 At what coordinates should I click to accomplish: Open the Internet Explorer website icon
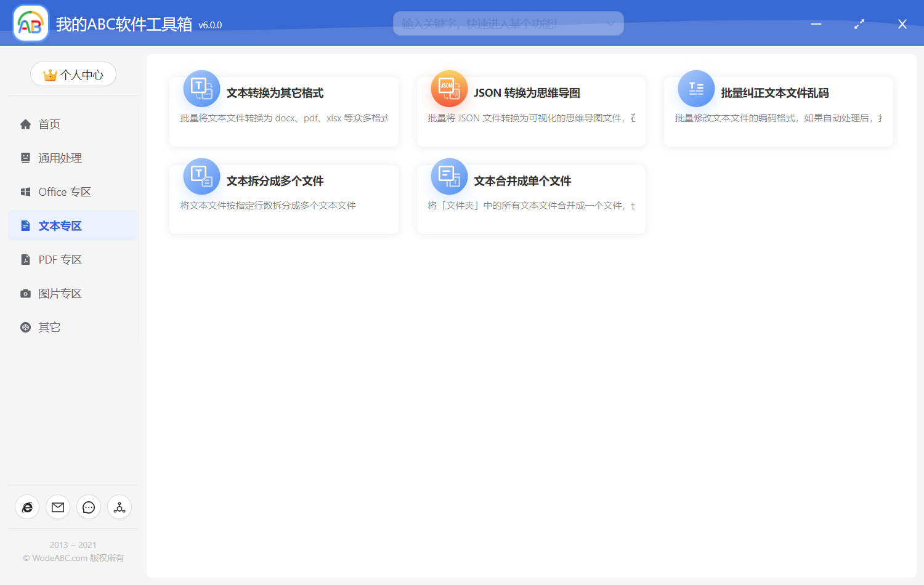click(26, 507)
